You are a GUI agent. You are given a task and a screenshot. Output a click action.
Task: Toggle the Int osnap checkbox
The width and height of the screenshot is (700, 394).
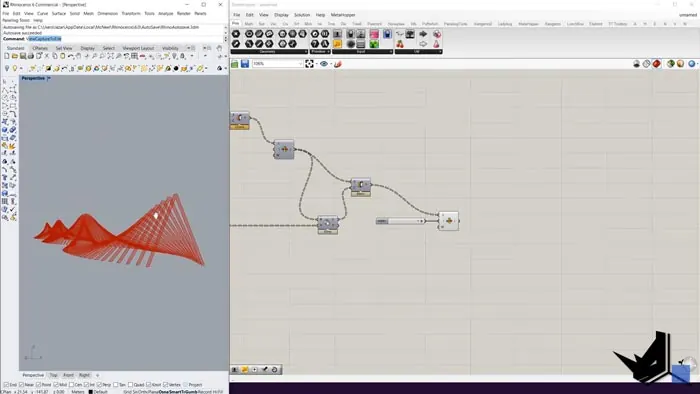pyautogui.click(x=87, y=385)
